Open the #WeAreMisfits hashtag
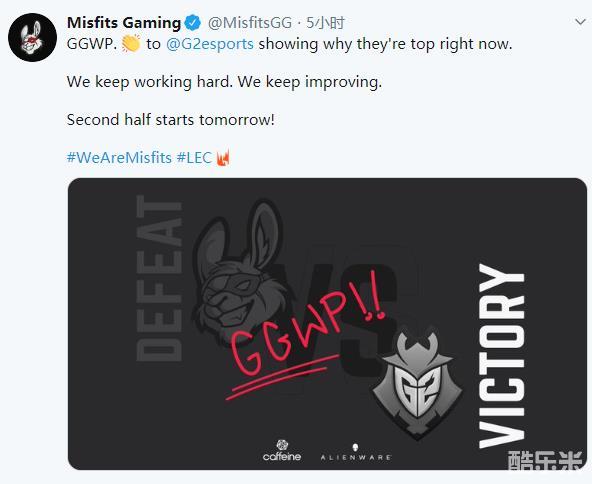Screen dimensions: 592x484 119,157
